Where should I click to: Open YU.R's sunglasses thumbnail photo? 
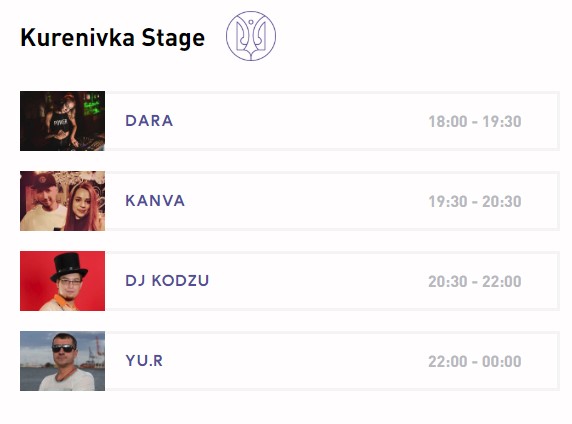click(62, 361)
